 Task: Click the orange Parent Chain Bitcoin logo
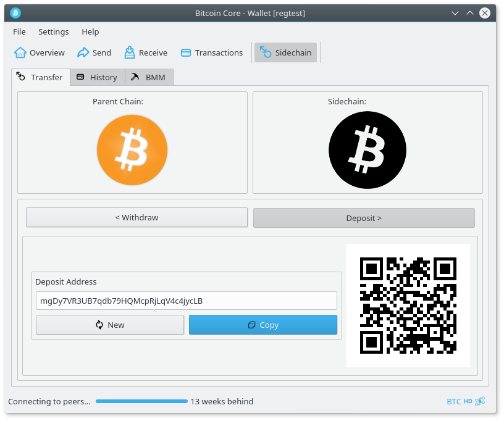click(132, 150)
